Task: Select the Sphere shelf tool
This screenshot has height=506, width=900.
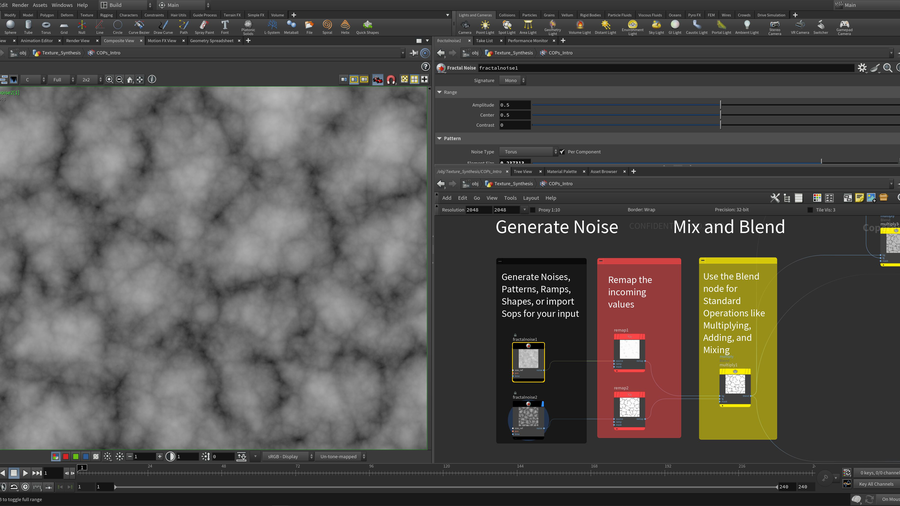Action: (10, 27)
